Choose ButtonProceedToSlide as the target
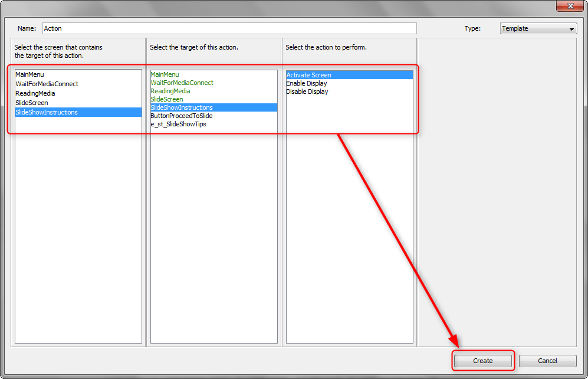This screenshot has width=588, height=379. [182, 116]
